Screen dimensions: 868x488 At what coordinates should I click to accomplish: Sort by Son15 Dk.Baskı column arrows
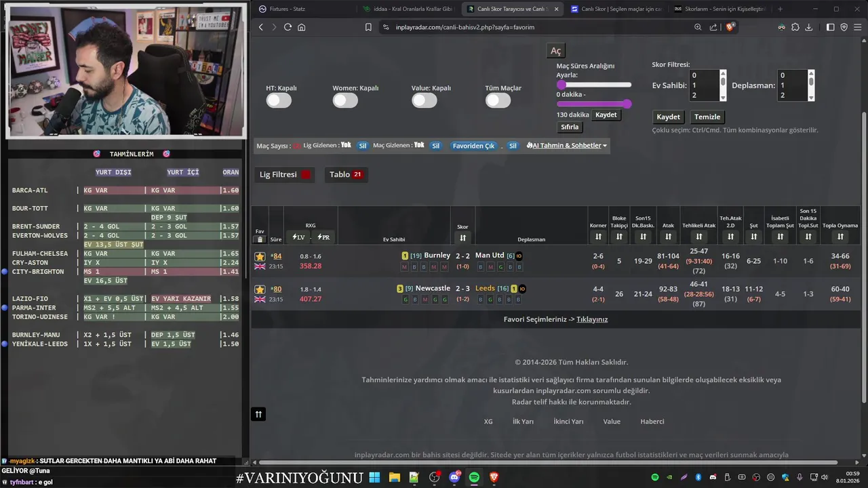point(643,237)
